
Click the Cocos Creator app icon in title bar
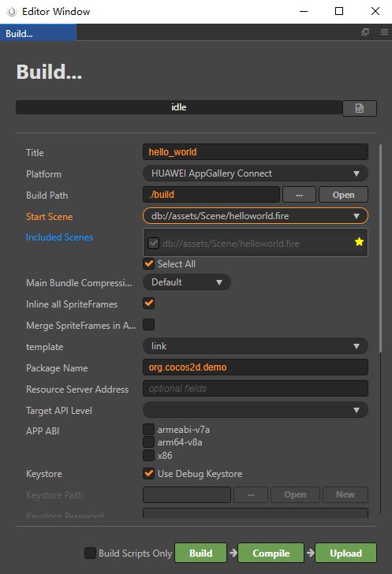point(12,11)
